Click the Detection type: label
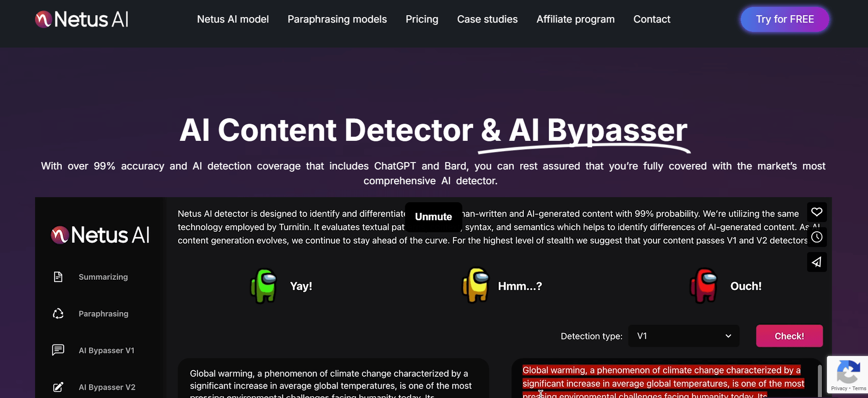The width and height of the screenshot is (868, 398). point(591,337)
